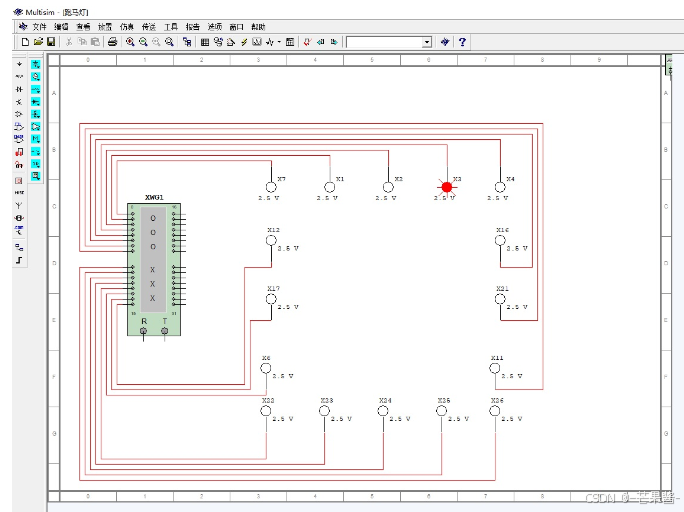The image size is (684, 512).
Task: Expand the cyan triangle amplifier virtual button
Action: [36, 126]
